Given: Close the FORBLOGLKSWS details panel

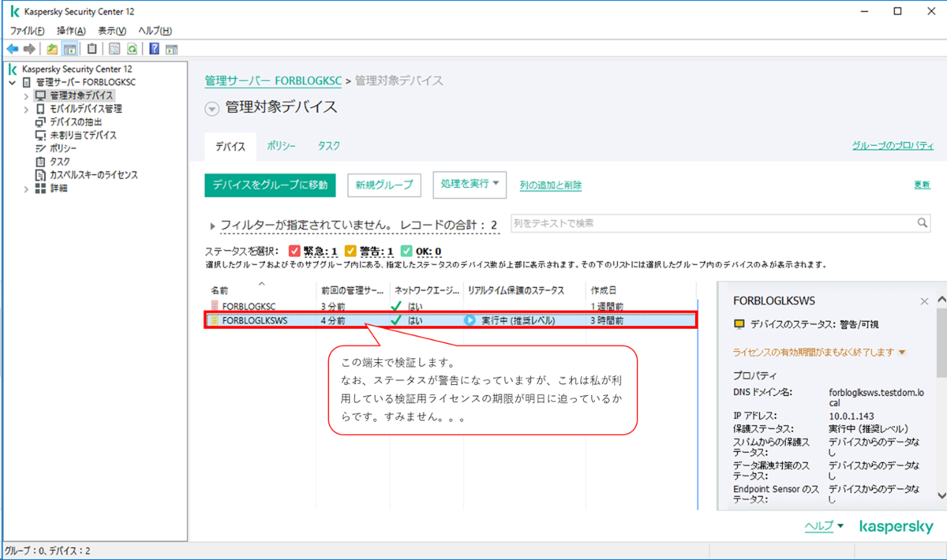Looking at the screenshot, I should [924, 301].
